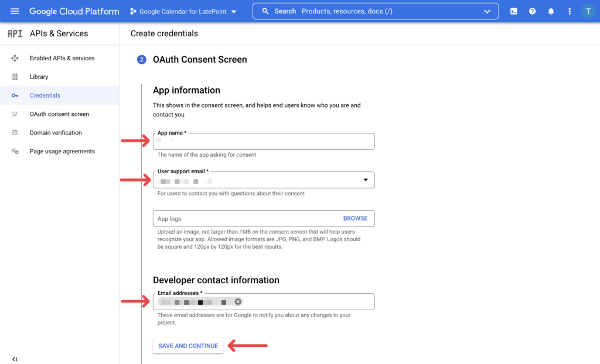Open your account avatar menu
This screenshot has height=364, width=600.
click(x=588, y=11)
